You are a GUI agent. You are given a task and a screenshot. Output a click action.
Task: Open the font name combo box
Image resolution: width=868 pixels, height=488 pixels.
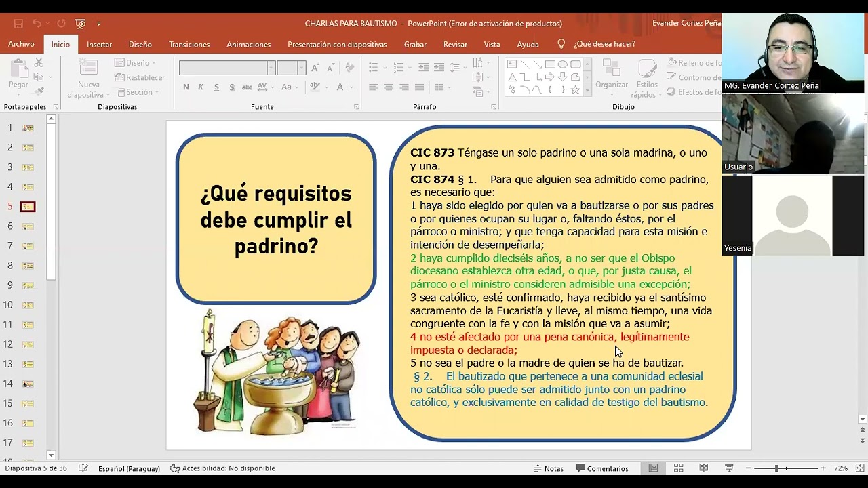pos(227,68)
